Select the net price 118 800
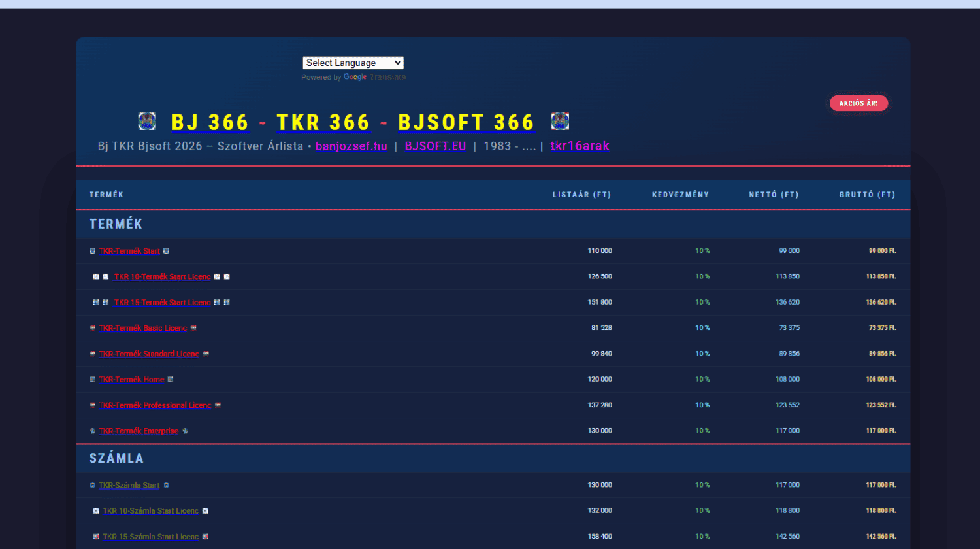Screen dimensions: 980x549 787,511
